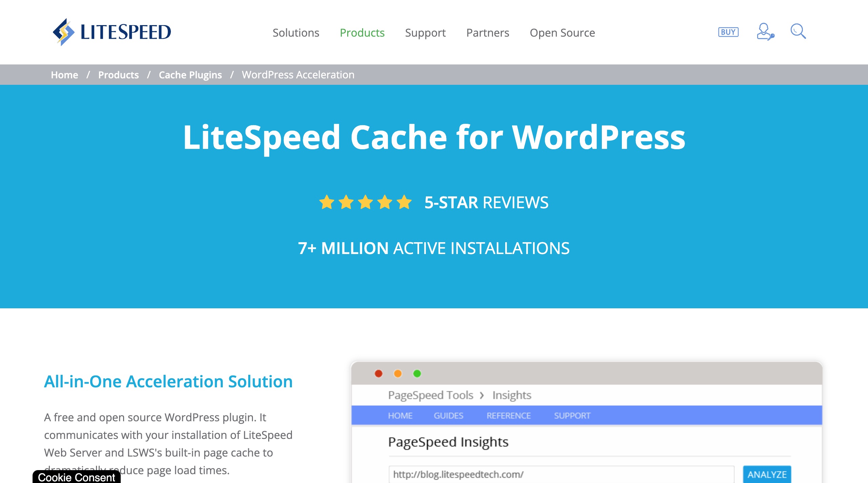
Task: Click 7+ MILLION ACTIVE INSTALLATIONS text
Action: 434,248
